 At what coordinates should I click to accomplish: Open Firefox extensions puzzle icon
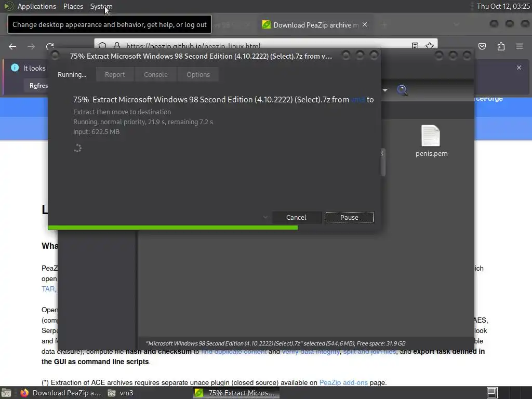501,46
